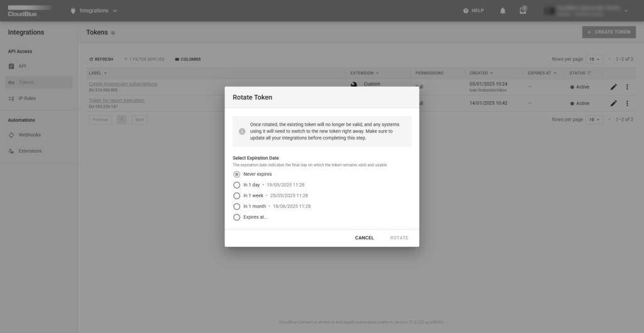The height and width of the screenshot is (333, 644).
Task: Open the inbox tasks icon with badge
Action: pos(523,10)
